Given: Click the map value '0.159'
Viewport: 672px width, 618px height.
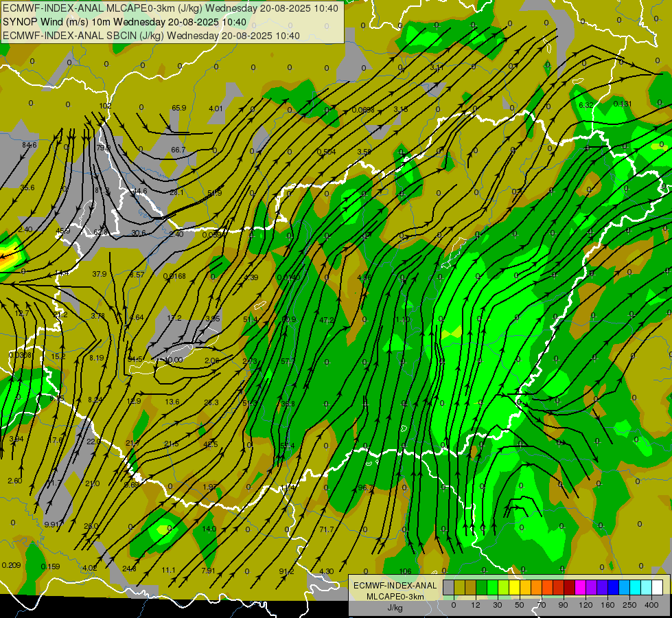Looking at the screenshot, I should (50, 566).
